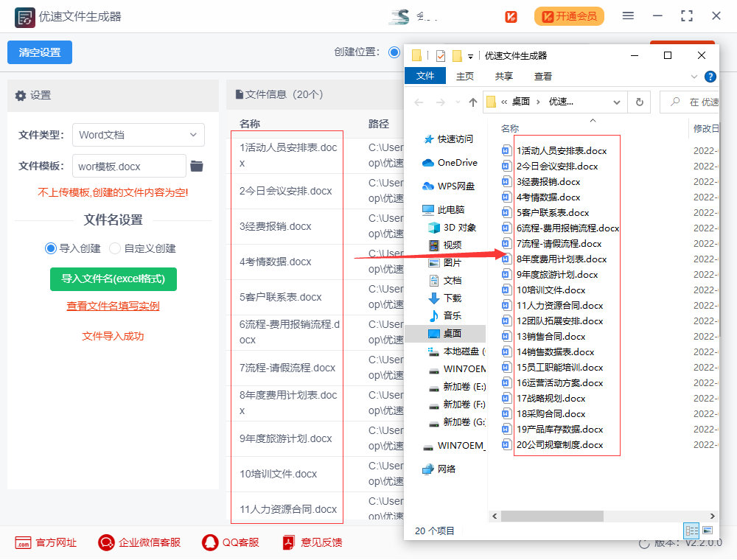Select 桌面 in Explorer sidebar
Viewport: 737px width, 560px height.
445,334
